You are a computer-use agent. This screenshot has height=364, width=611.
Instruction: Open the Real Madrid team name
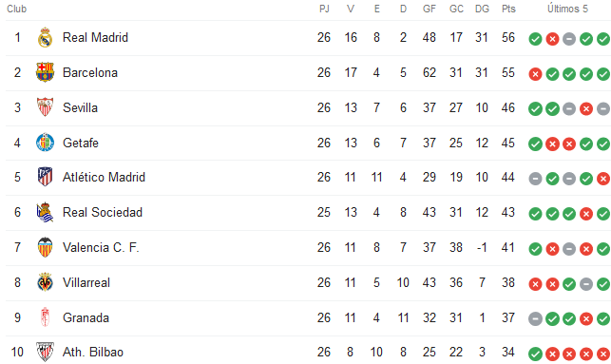[95, 37]
